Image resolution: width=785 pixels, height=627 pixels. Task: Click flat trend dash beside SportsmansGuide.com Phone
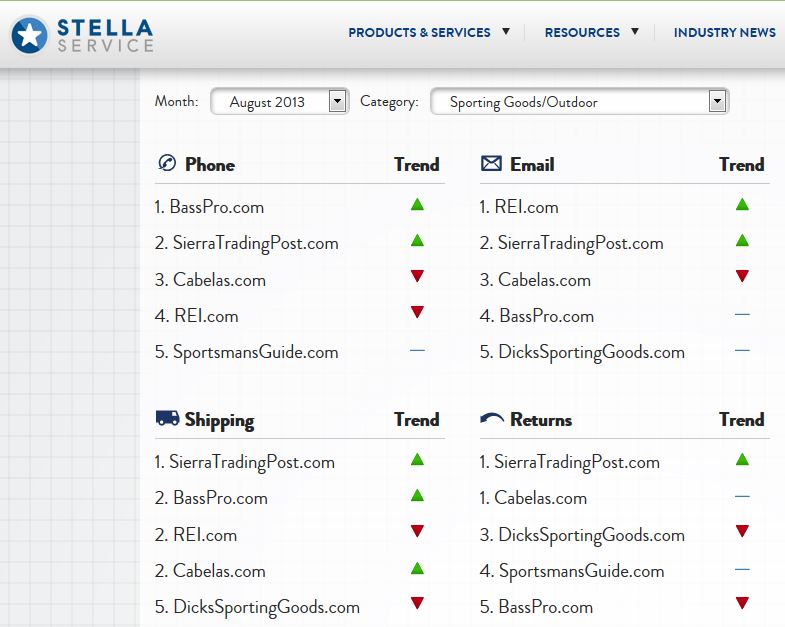point(417,351)
